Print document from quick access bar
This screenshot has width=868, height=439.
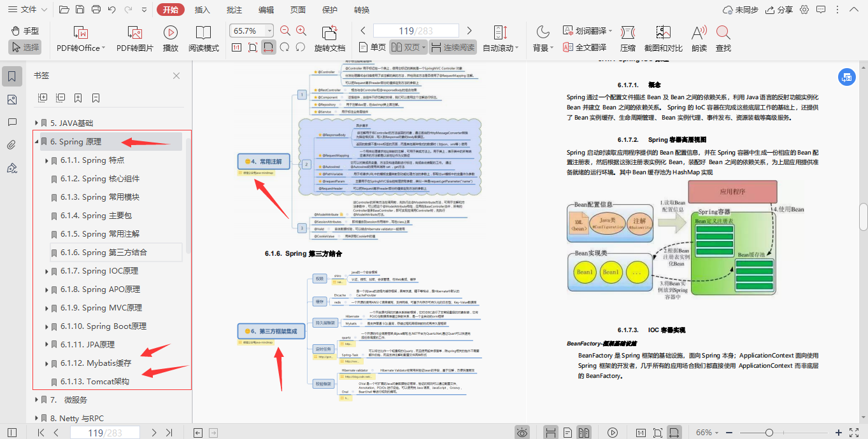pyautogui.click(x=96, y=10)
